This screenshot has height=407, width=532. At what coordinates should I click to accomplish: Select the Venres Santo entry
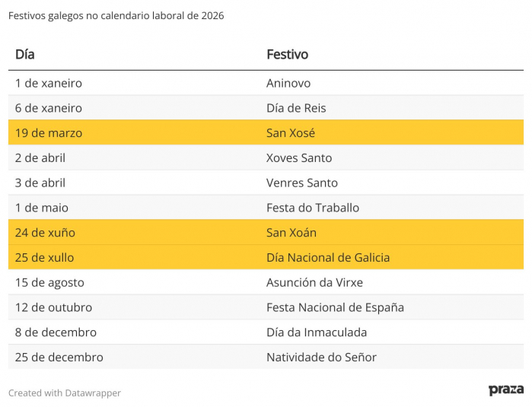(302, 183)
